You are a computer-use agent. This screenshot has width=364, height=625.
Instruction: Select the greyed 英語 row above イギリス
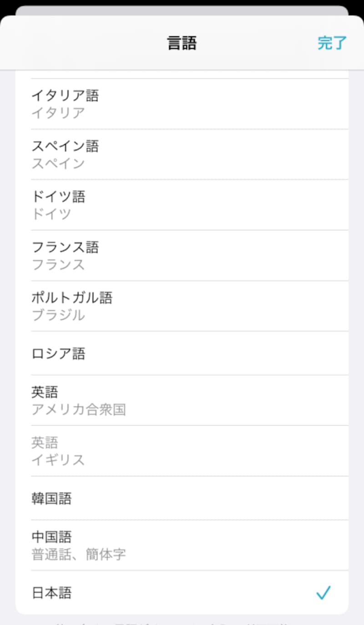click(45, 442)
